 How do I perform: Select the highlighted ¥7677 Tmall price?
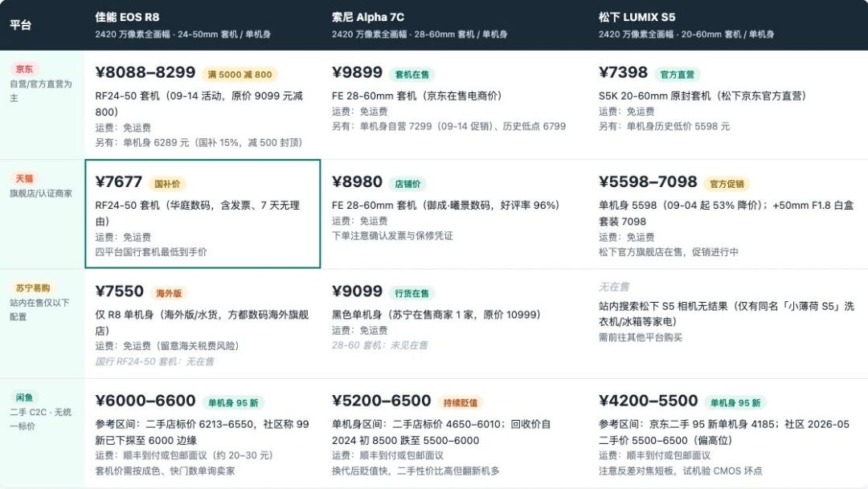tap(118, 182)
